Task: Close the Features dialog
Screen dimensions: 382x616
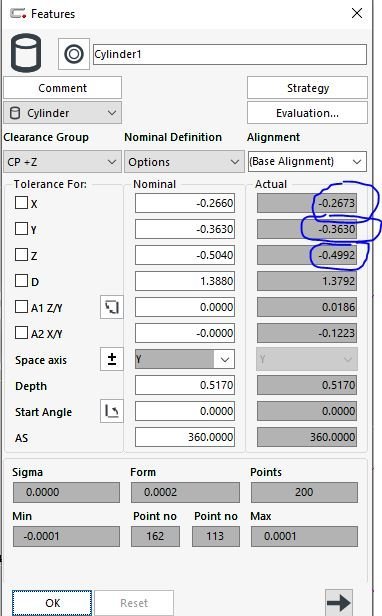Action: (x=357, y=13)
